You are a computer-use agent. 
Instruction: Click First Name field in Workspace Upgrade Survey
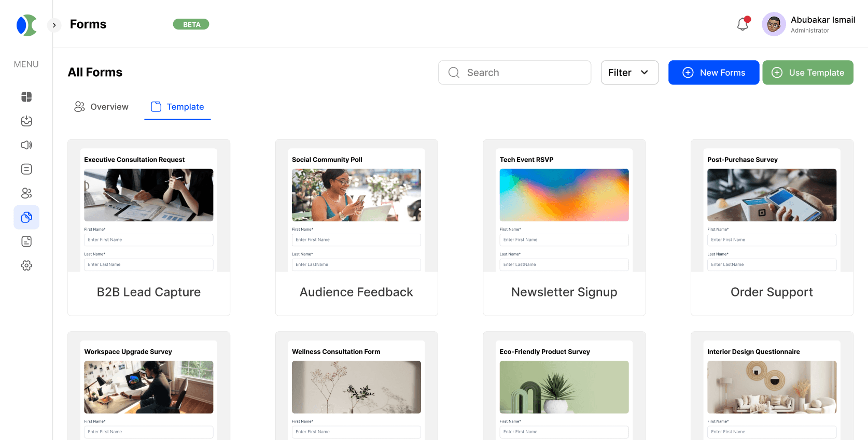coord(149,432)
